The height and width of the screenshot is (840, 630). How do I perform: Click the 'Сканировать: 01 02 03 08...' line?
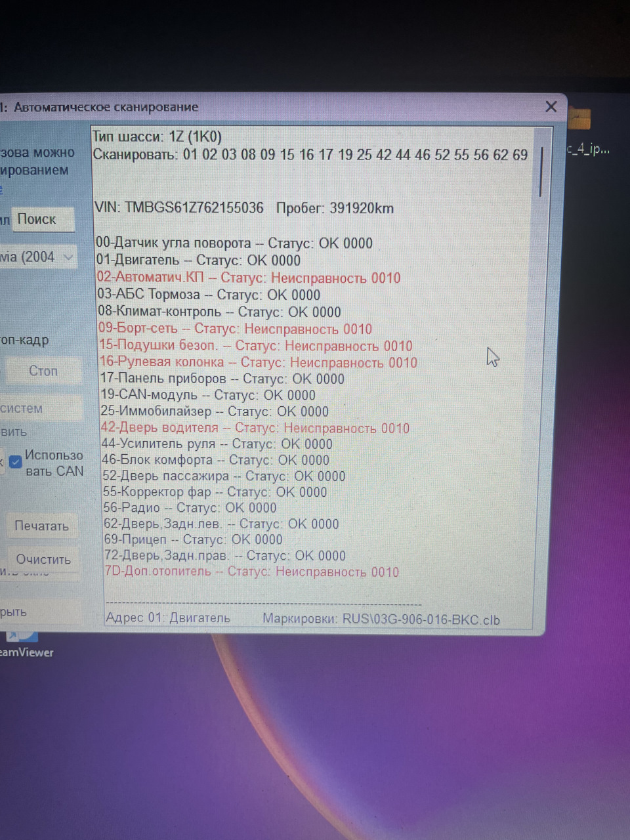click(310, 156)
